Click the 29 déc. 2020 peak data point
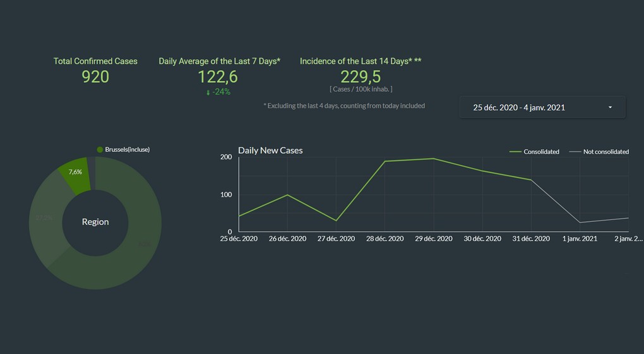Viewport: 644px width, 354px height. [x=434, y=159]
